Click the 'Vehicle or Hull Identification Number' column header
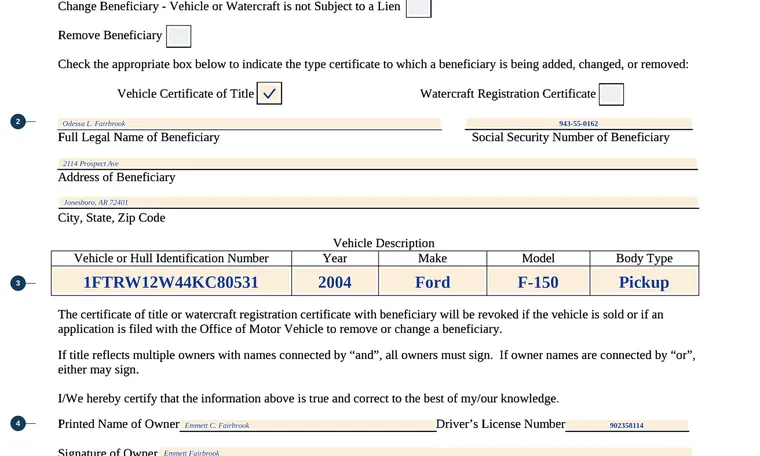 [x=171, y=258]
